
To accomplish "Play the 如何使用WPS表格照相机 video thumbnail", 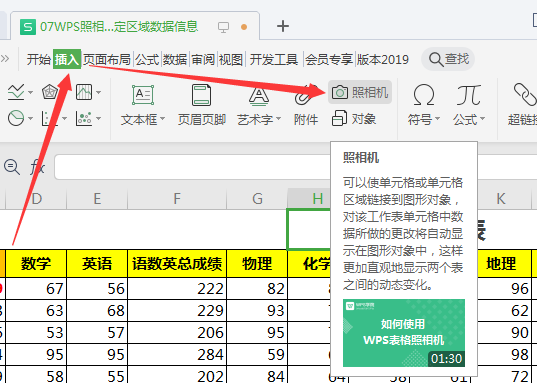I will coord(404,333).
